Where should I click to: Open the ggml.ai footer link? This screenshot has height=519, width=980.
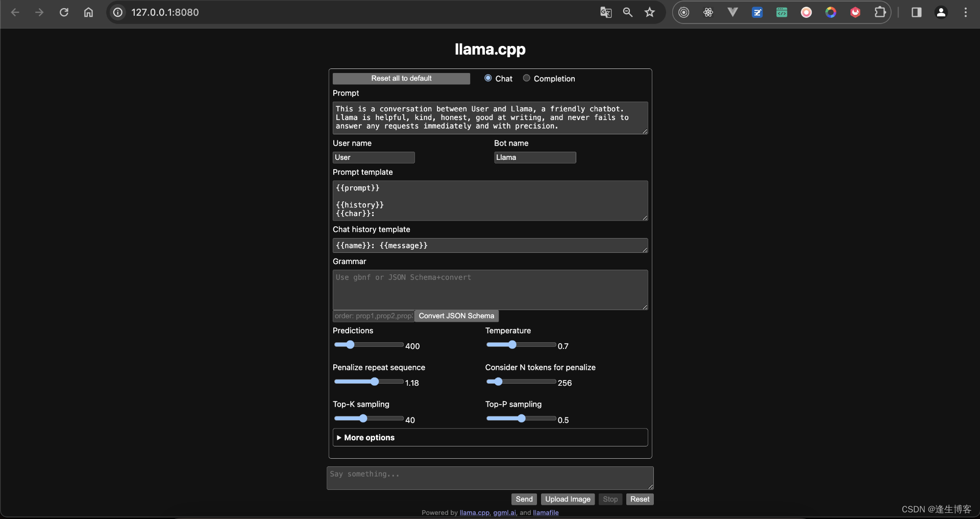click(504, 512)
